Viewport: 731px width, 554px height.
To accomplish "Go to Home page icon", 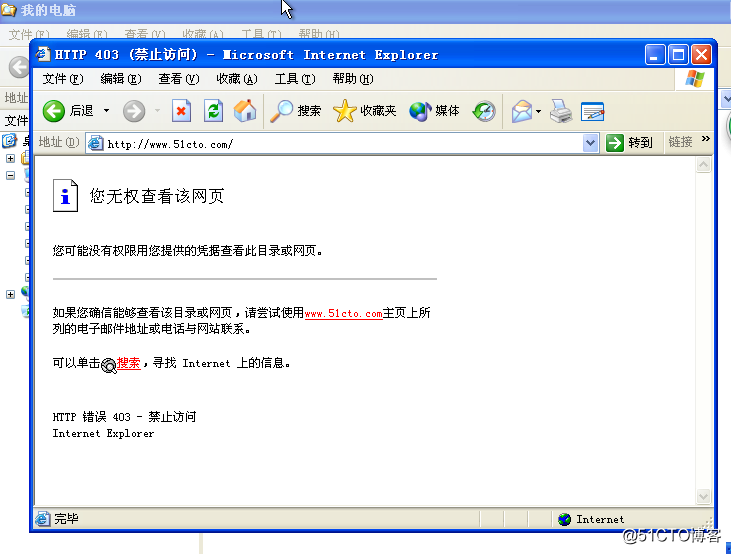I will (x=245, y=111).
